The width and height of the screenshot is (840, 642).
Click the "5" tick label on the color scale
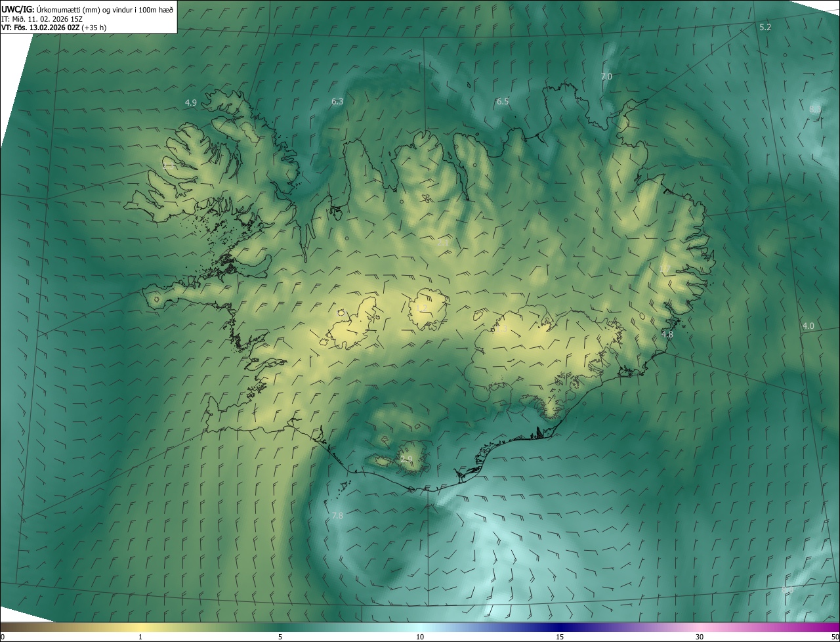click(280, 637)
